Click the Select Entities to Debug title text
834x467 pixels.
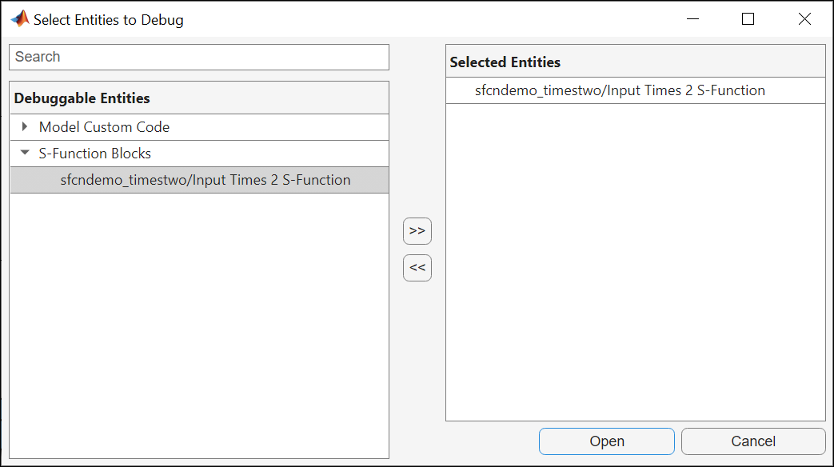point(108,19)
